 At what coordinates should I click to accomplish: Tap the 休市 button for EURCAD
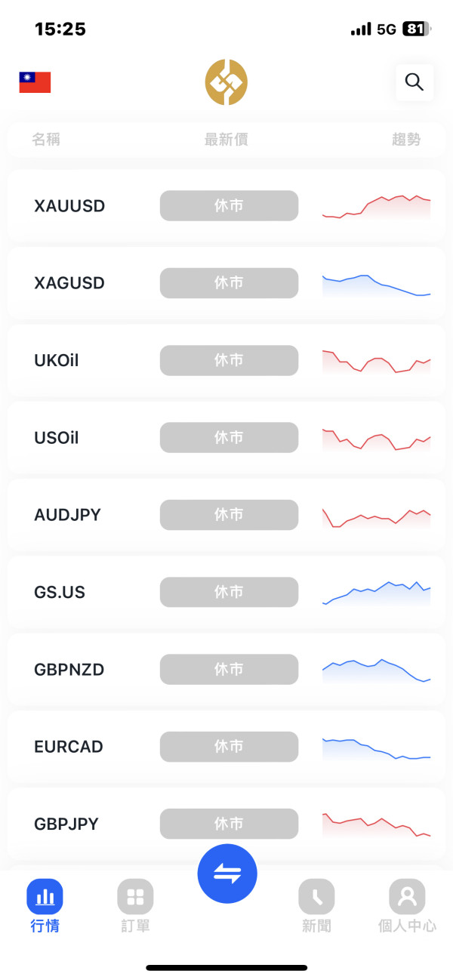click(229, 747)
